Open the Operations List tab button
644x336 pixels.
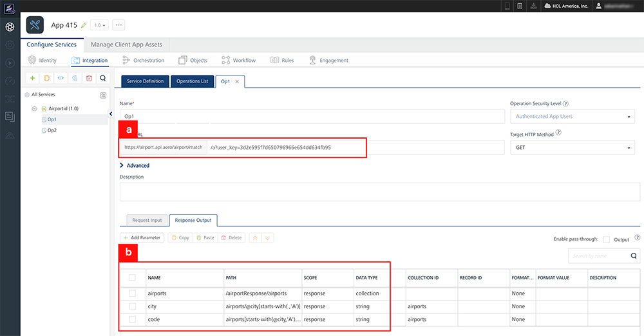[x=193, y=81]
